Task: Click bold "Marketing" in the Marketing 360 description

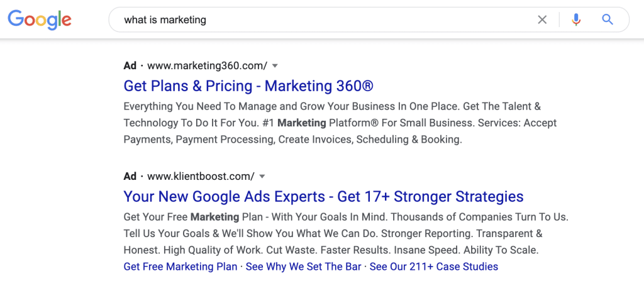Action: coord(302,123)
